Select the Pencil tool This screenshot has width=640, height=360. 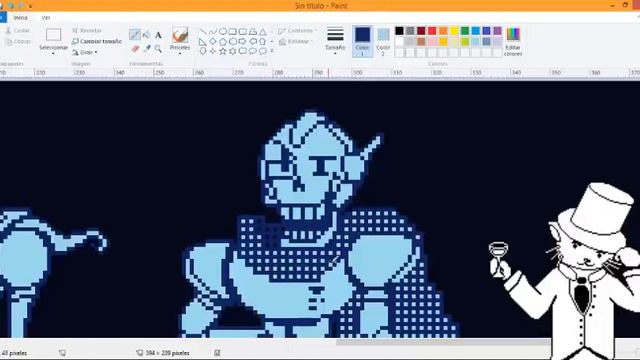tap(135, 35)
